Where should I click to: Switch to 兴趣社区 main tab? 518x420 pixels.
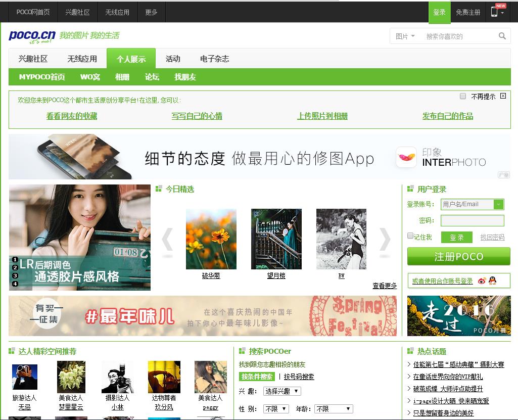(33, 59)
